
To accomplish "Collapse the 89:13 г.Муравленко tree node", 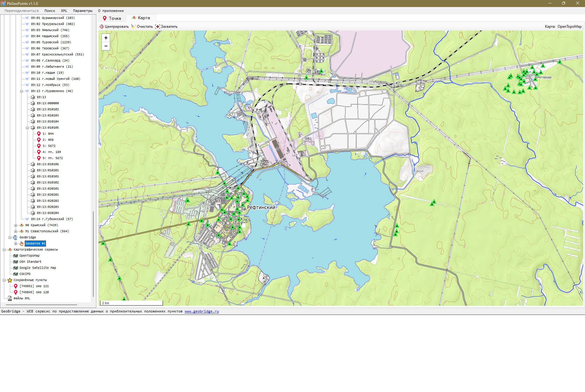I will coord(21,91).
